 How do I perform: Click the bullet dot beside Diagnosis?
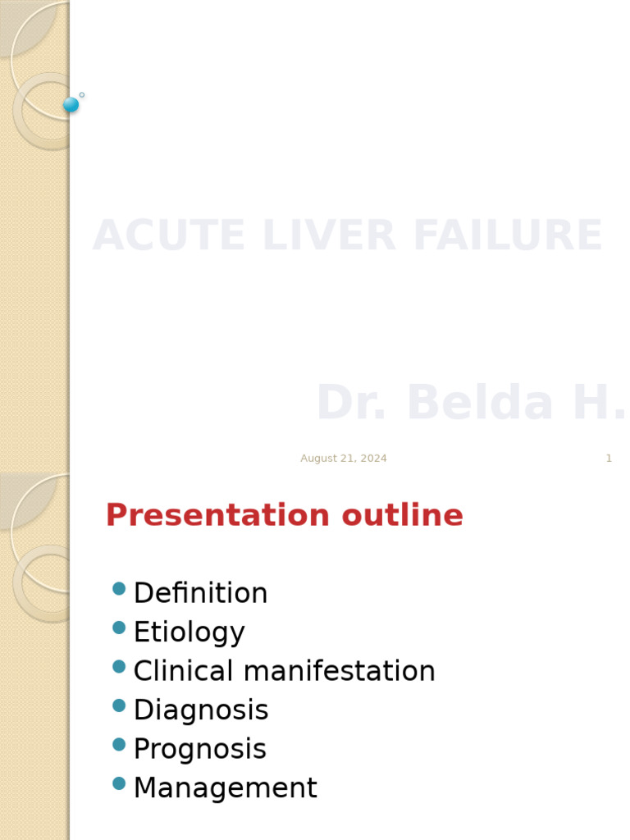(x=119, y=705)
